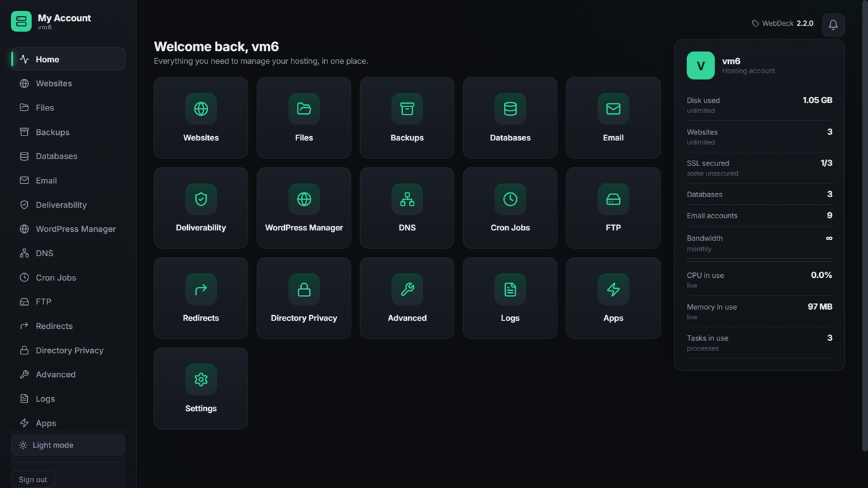Click the WebDeck version tag icon

point(755,23)
